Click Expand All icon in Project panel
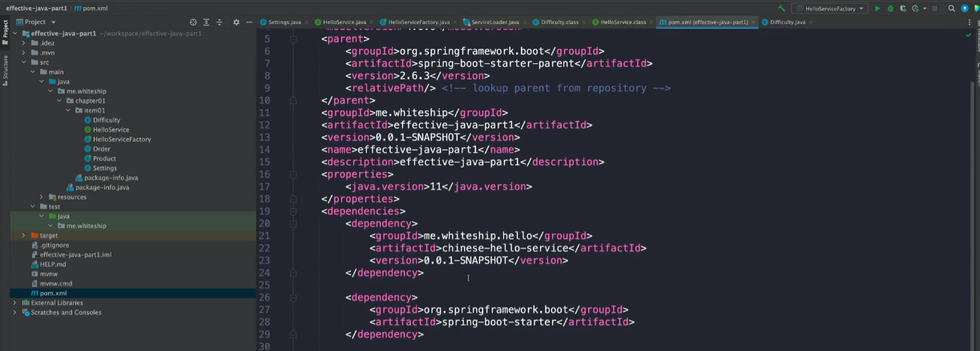Image resolution: width=980 pixels, height=351 pixels. [x=207, y=22]
